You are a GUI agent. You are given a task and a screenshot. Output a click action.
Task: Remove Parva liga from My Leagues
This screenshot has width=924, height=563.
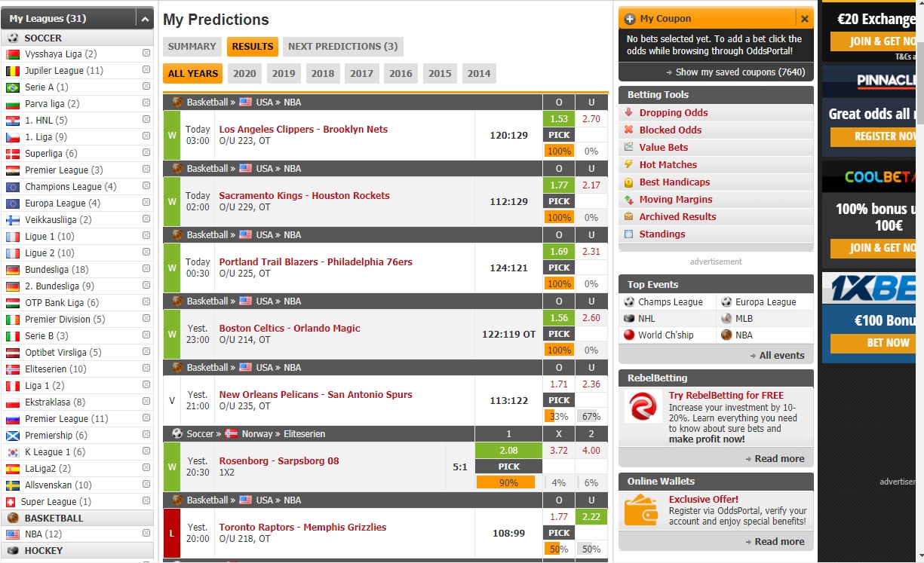coord(146,103)
